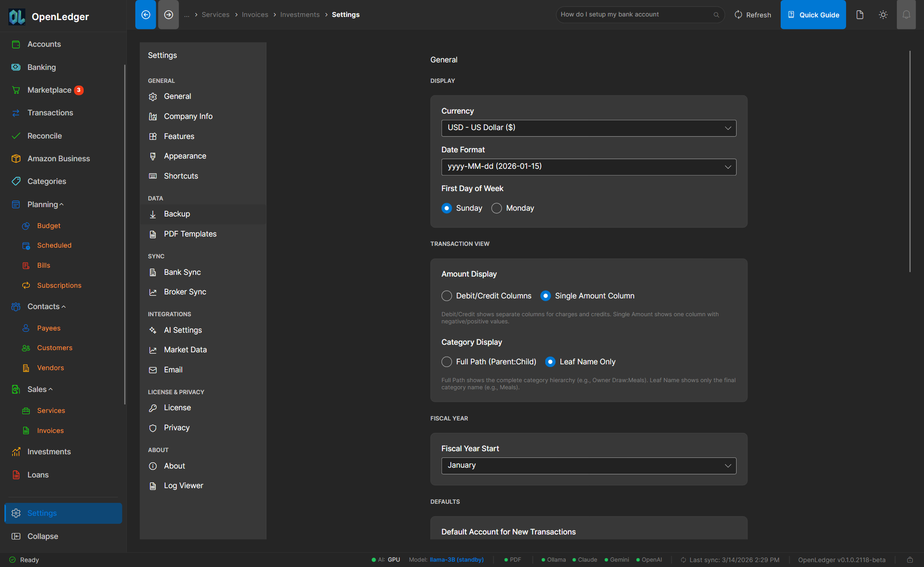The image size is (924, 567).
Task: Open the Currency dropdown
Action: coord(588,128)
